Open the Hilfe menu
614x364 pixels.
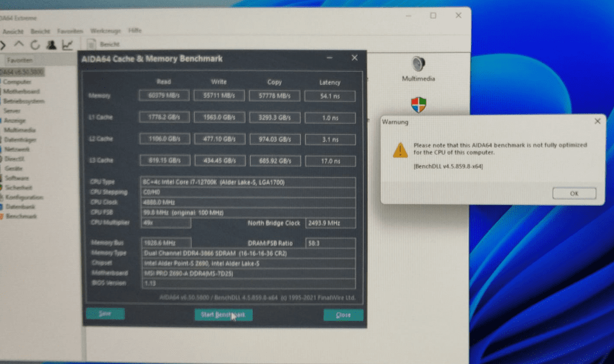(135, 30)
